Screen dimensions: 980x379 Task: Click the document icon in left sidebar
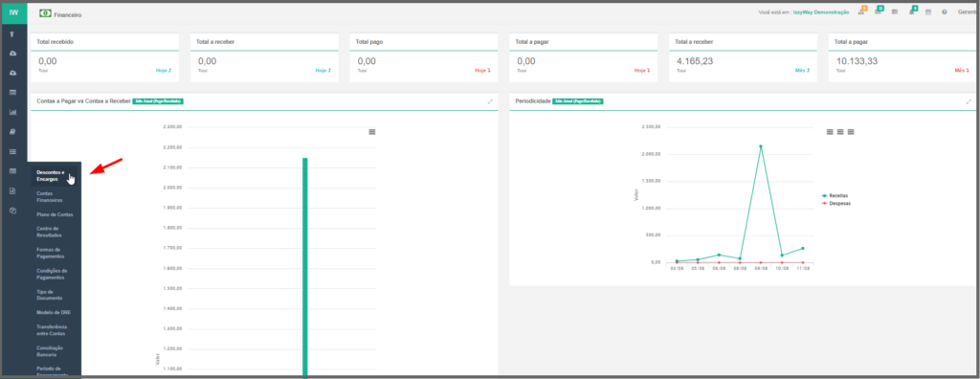pos(12,191)
